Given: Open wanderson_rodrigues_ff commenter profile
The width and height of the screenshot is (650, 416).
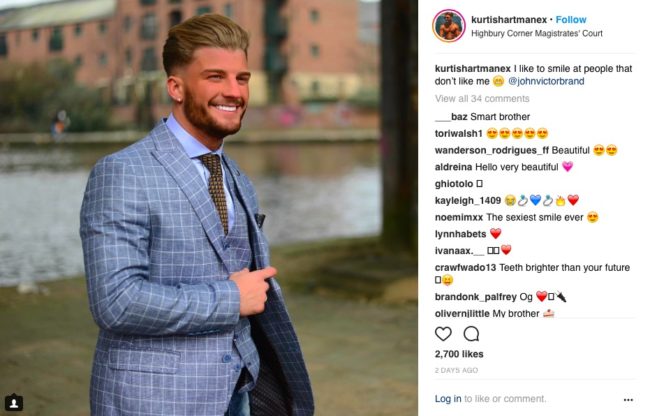Looking at the screenshot, I should pos(492,150).
